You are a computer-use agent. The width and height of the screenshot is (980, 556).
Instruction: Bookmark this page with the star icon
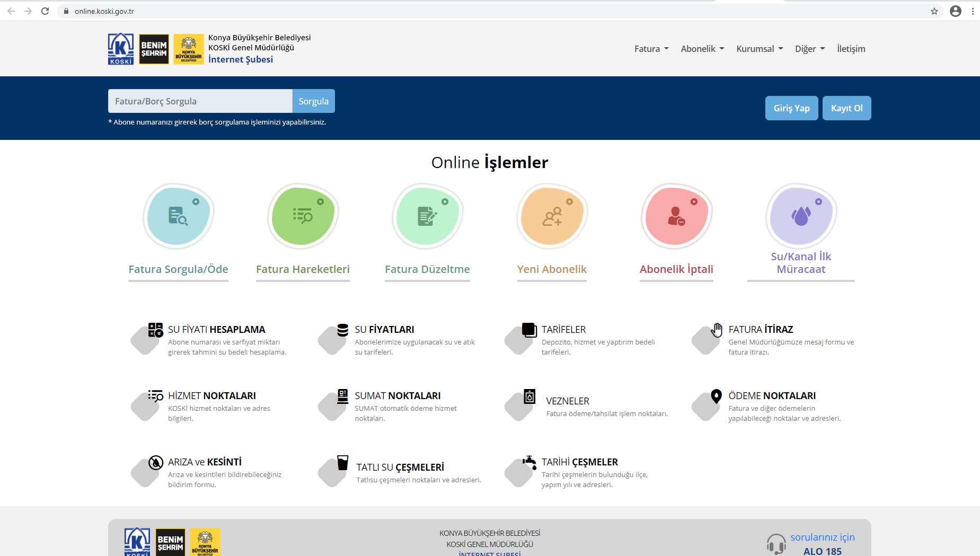pos(934,11)
